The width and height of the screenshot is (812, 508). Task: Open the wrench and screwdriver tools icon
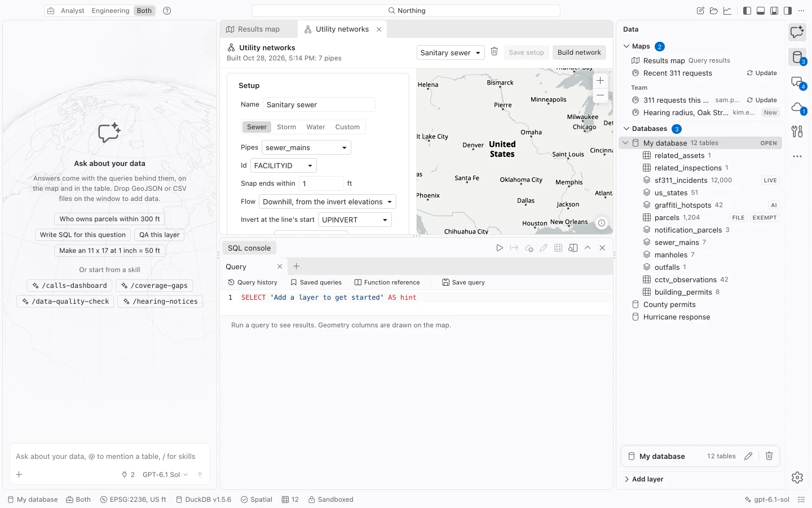[x=797, y=132]
